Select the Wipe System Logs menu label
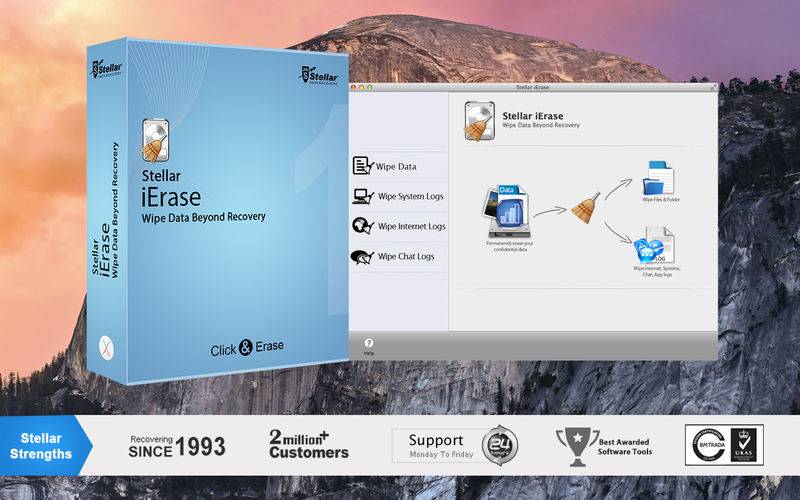This screenshot has height=500, width=800. click(x=411, y=196)
